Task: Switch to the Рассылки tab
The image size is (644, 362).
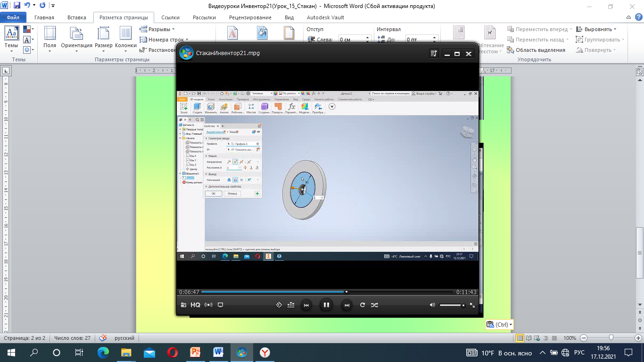Action: point(204,17)
